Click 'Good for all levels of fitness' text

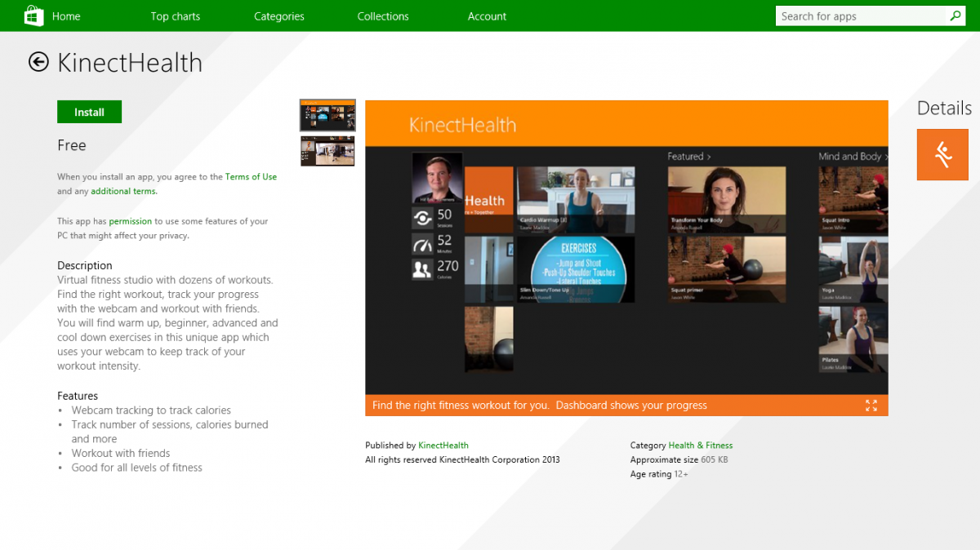[x=136, y=468]
